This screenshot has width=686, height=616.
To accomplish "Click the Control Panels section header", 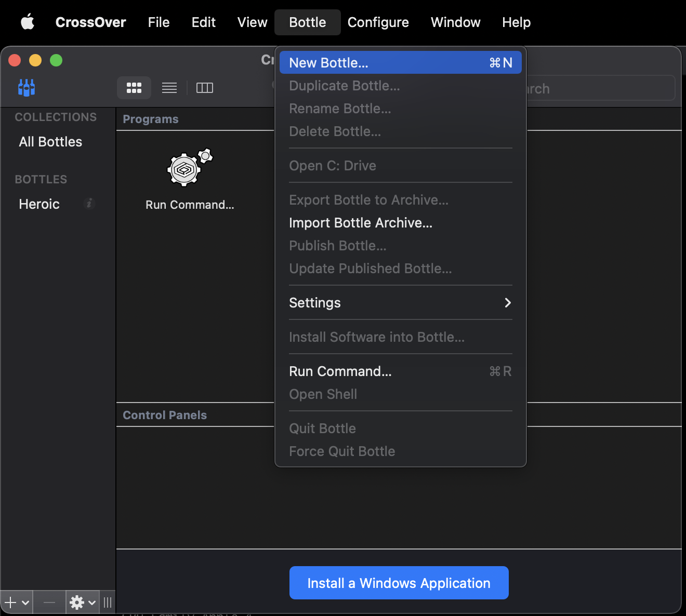I will (165, 415).
